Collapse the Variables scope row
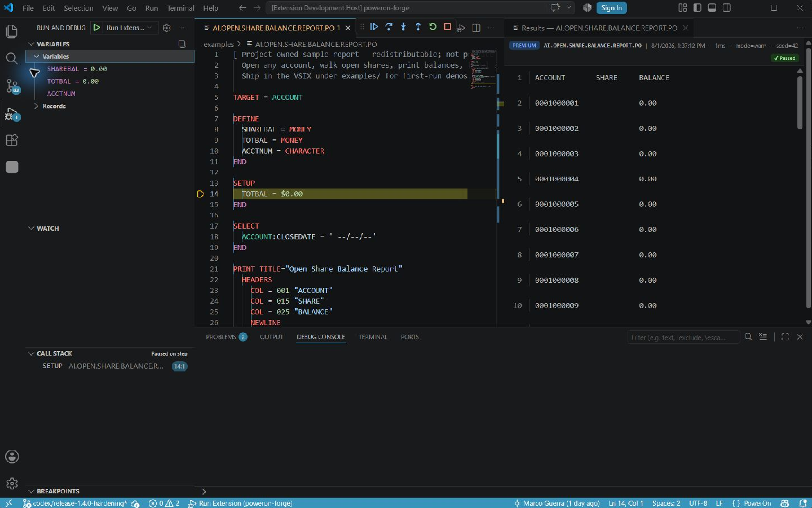The height and width of the screenshot is (508, 812). pyautogui.click(x=110, y=56)
